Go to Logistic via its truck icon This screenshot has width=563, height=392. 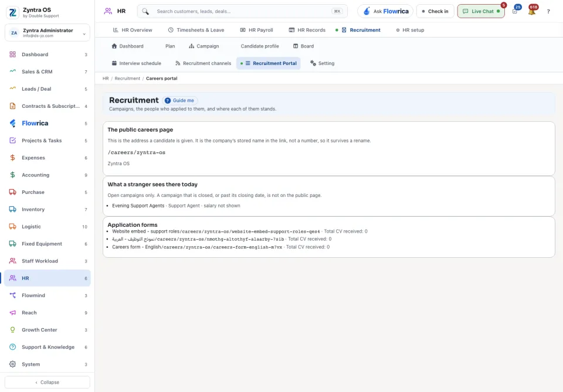pos(12,227)
